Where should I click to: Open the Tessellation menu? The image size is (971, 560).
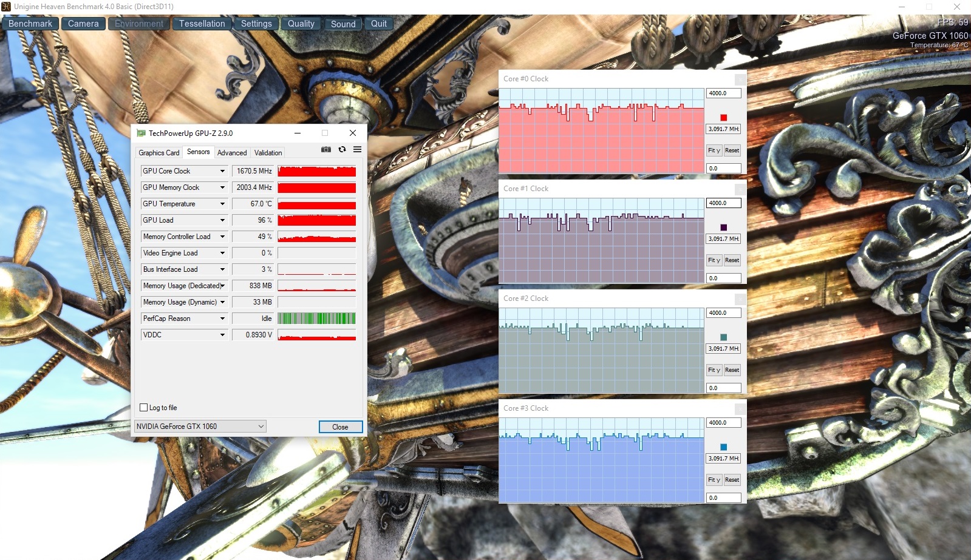coord(202,24)
